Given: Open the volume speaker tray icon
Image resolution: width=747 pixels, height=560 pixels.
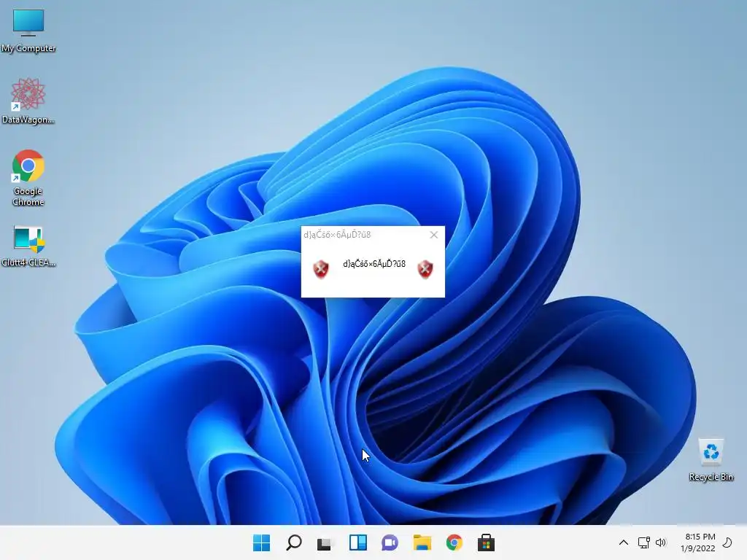Looking at the screenshot, I should pos(661,542).
